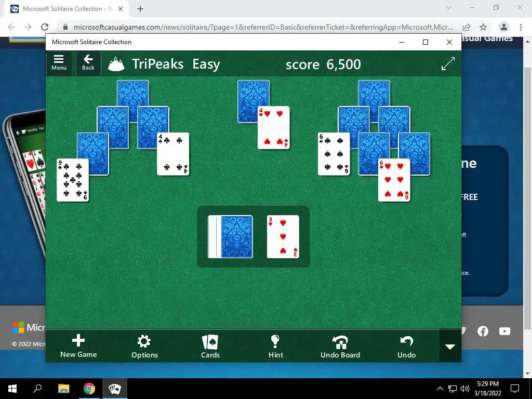Click the Undo Board button
The height and width of the screenshot is (399, 532).
click(340, 346)
